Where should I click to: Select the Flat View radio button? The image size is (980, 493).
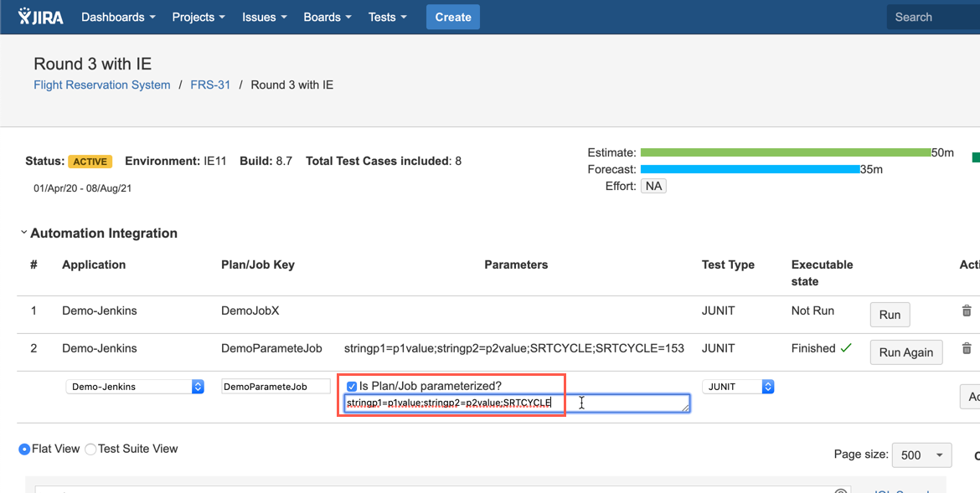click(x=24, y=449)
